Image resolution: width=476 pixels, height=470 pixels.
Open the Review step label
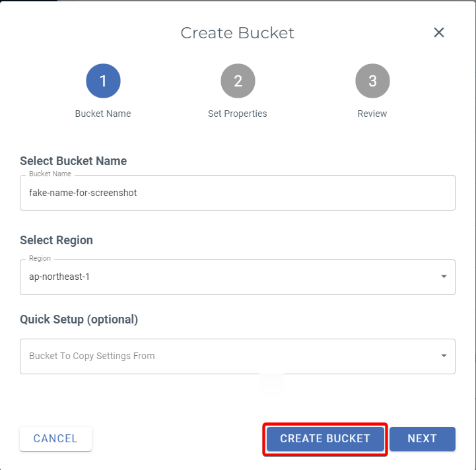click(x=372, y=114)
